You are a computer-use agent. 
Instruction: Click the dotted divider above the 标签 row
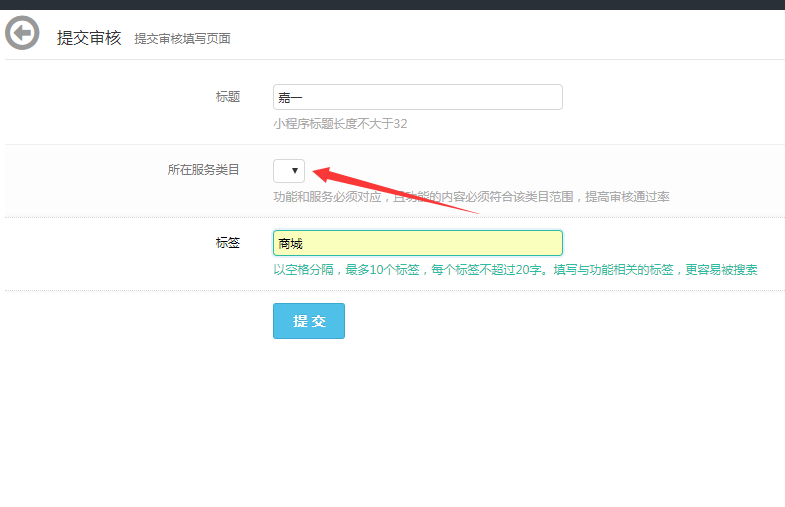(x=392, y=217)
